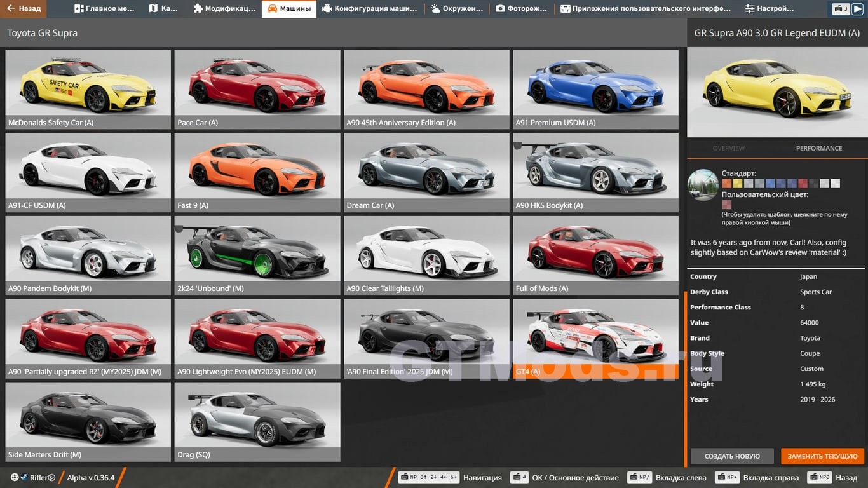Click the Derby Class value 'Sports Car'
This screenshot has width=868, height=488.
(x=816, y=292)
